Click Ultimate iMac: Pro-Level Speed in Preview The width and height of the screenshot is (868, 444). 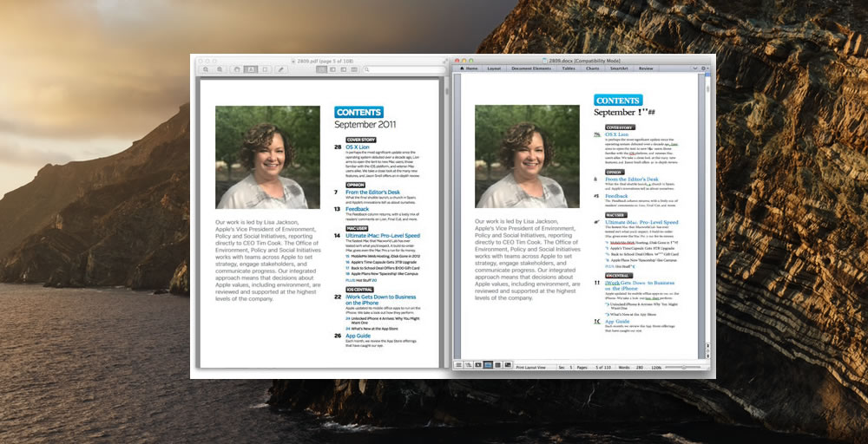coord(383,236)
